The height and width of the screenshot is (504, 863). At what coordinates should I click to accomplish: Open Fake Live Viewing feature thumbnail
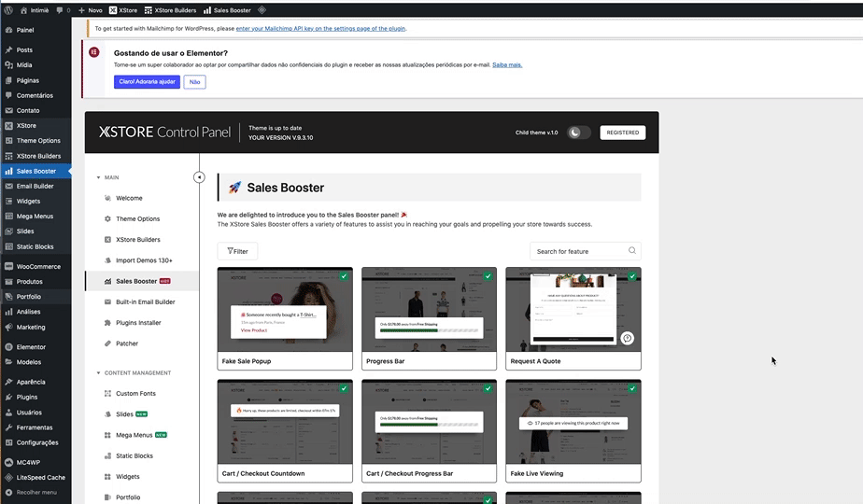point(573,422)
